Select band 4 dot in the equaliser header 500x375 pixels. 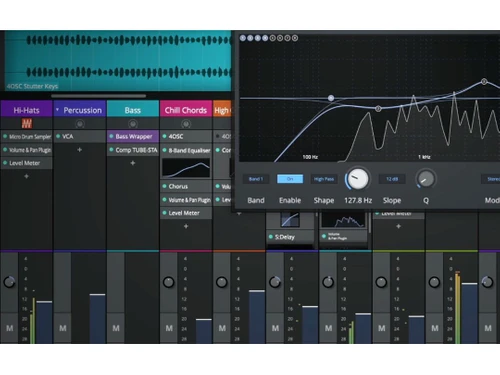265,38
